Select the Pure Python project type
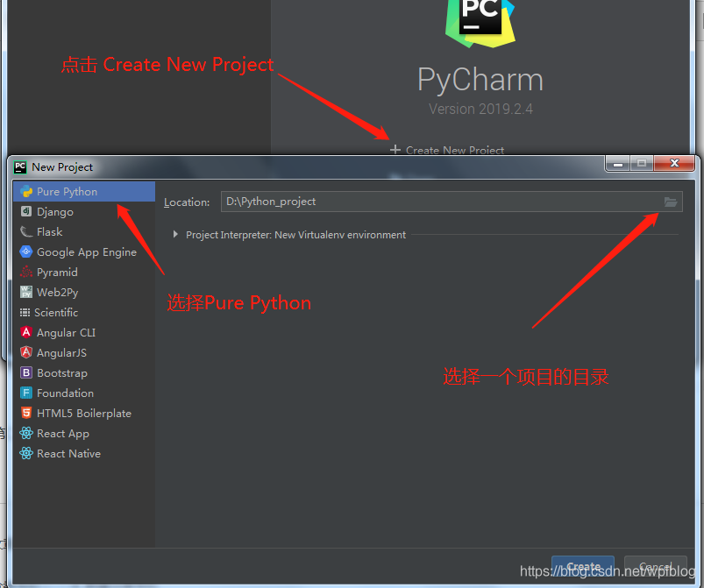Image resolution: width=704 pixels, height=588 pixels. click(x=84, y=192)
